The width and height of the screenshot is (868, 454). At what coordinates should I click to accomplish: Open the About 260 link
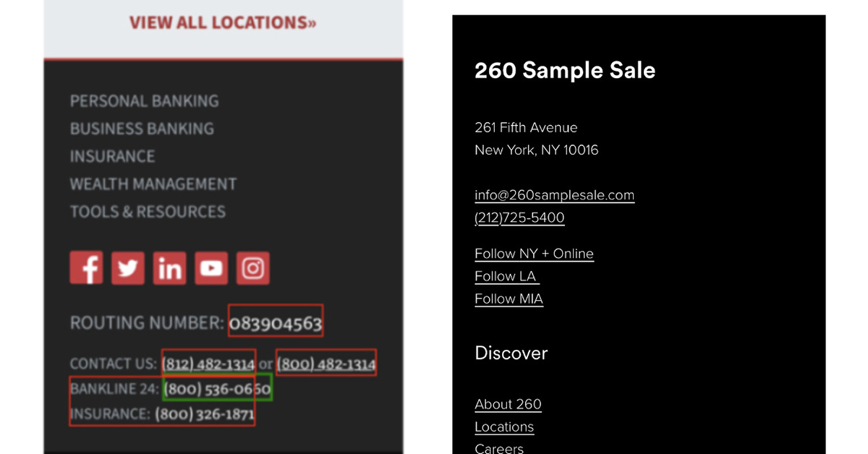[x=508, y=404]
